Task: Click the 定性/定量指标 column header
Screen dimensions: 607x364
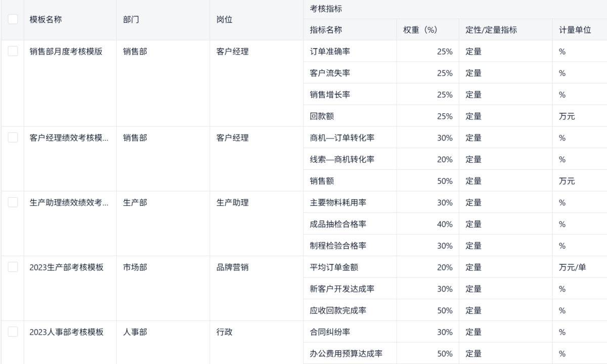Action: point(491,30)
